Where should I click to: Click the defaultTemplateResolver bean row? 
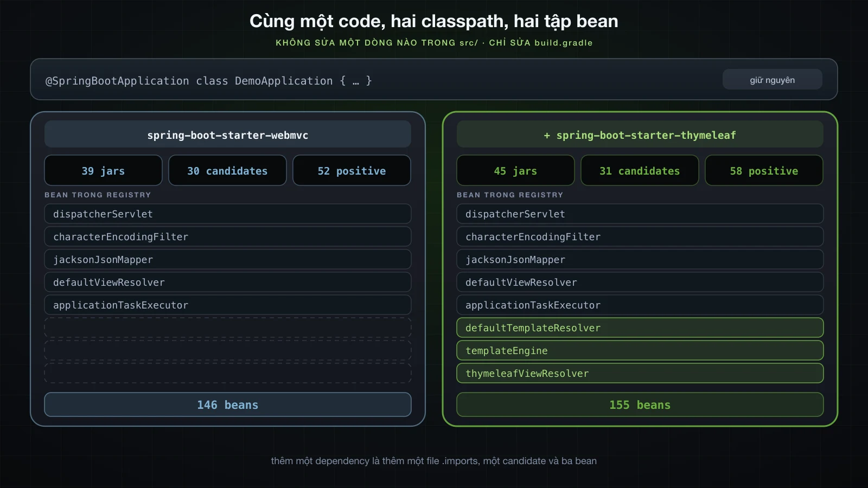pyautogui.click(x=640, y=328)
